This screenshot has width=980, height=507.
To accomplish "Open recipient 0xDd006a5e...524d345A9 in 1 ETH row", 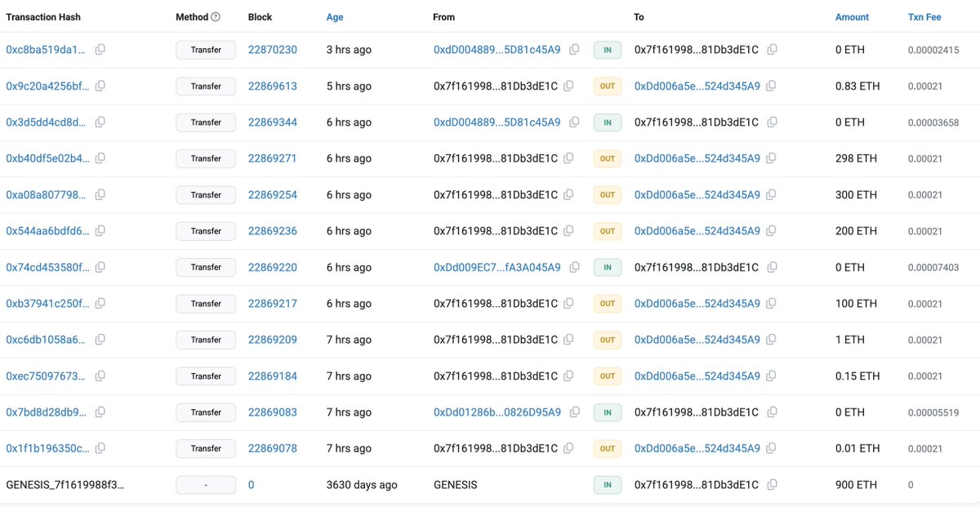I will point(697,340).
